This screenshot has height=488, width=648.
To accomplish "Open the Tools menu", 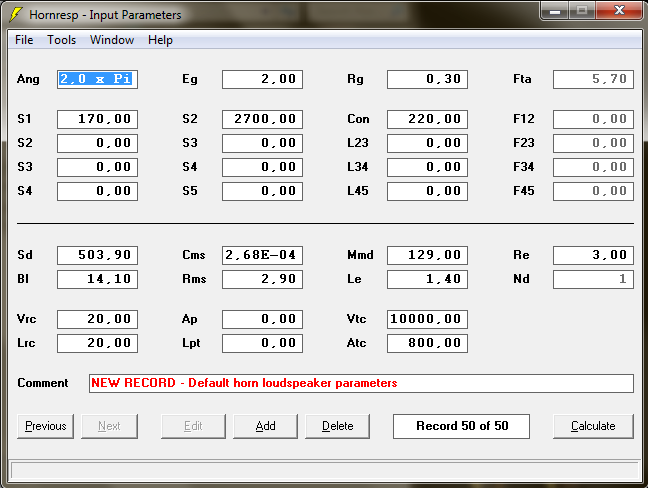I will pos(62,40).
